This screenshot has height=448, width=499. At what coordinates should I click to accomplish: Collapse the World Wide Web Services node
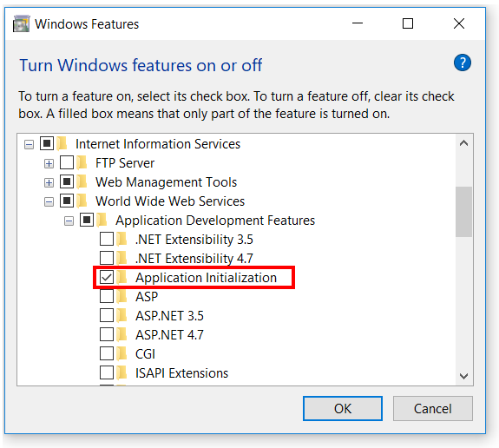point(49,202)
